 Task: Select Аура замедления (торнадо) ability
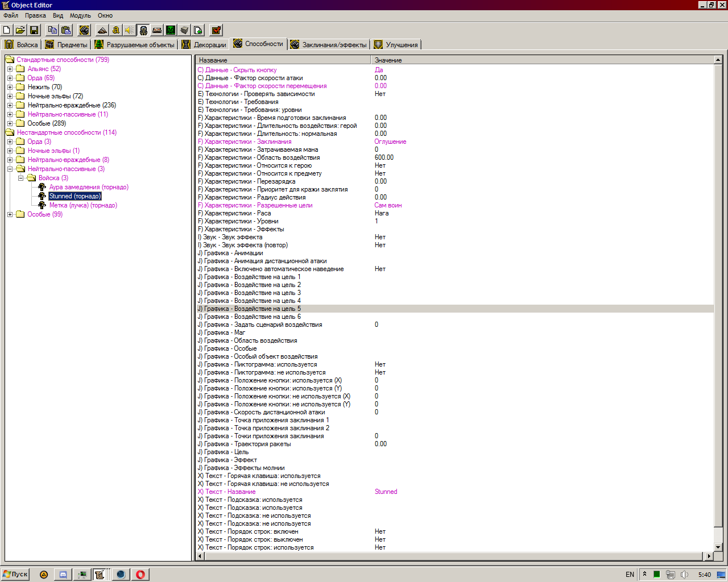[x=89, y=187]
